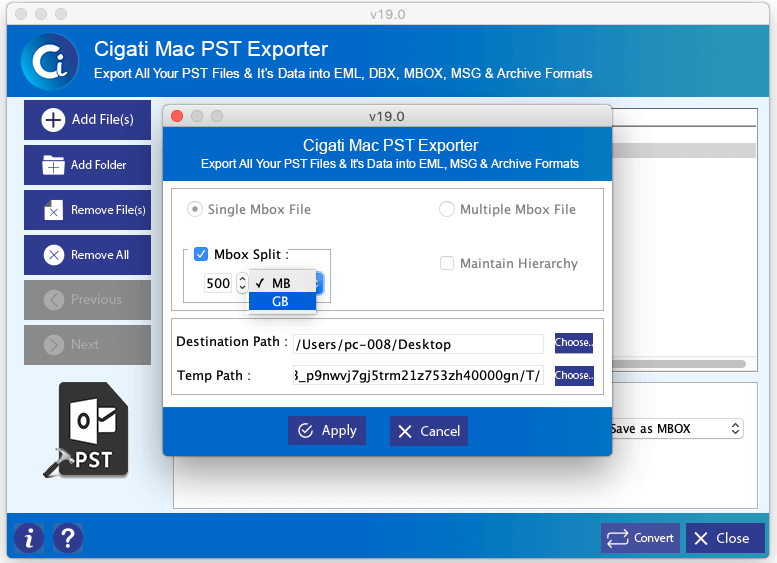Close the dialog with red button

(x=177, y=116)
